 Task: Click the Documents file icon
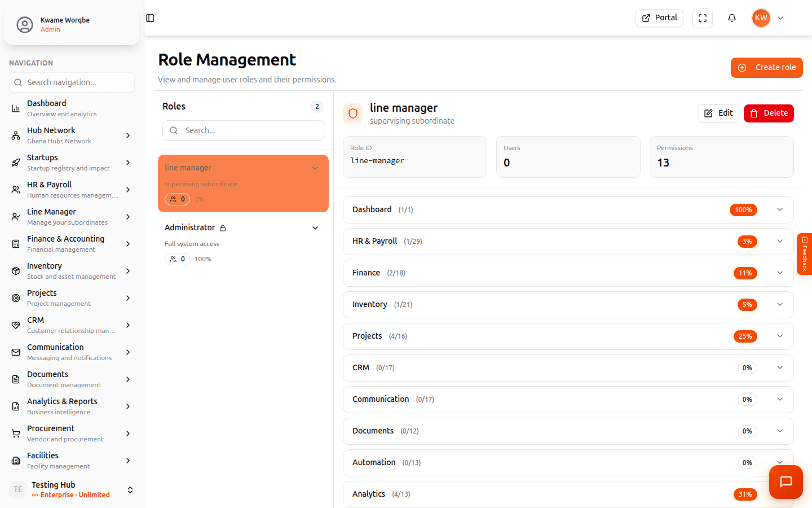[16, 379]
